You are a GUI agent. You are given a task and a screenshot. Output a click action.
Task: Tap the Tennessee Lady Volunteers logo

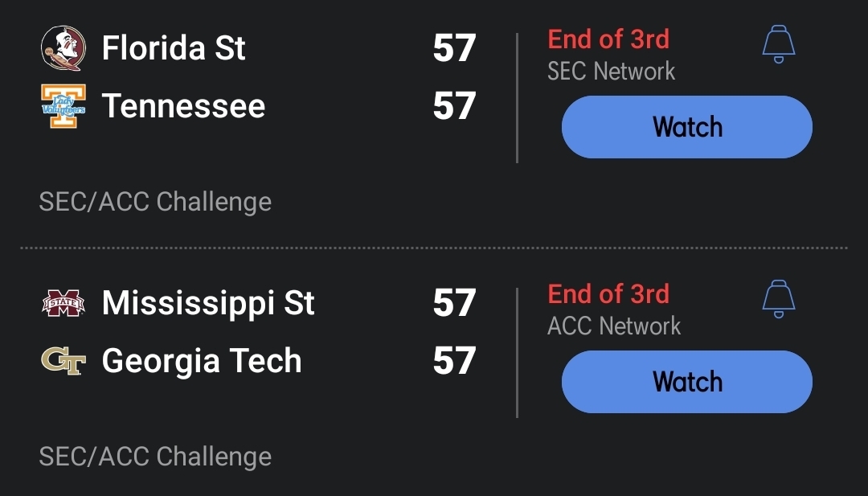click(x=63, y=106)
